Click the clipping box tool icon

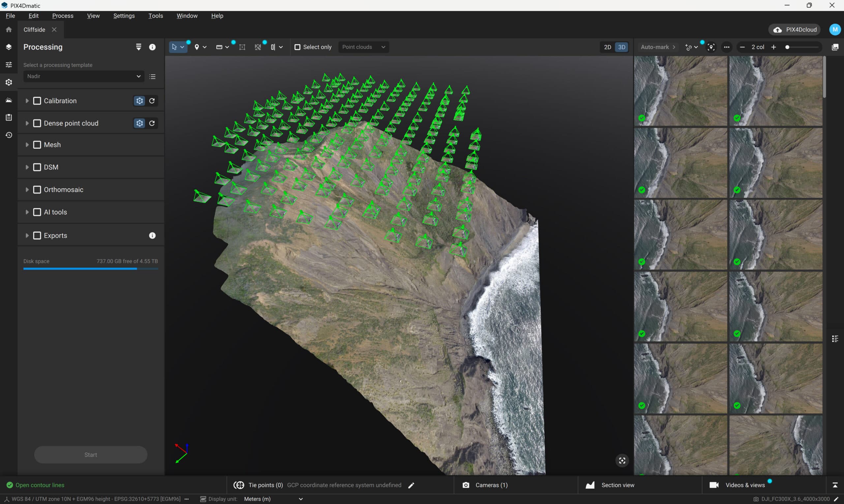coord(258,47)
